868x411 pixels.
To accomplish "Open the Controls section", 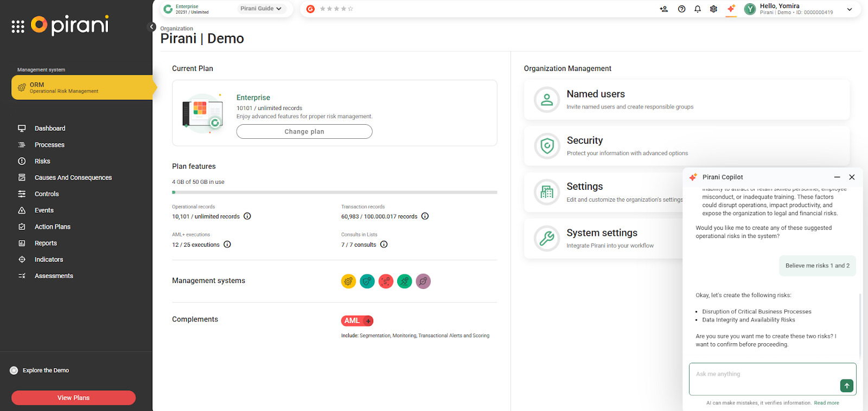I will click(47, 194).
